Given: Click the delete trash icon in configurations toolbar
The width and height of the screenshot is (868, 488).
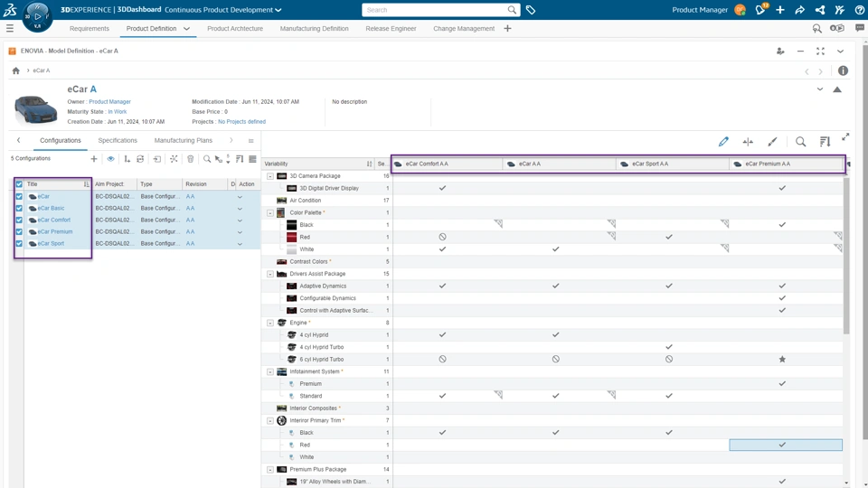Looking at the screenshot, I should click(190, 159).
